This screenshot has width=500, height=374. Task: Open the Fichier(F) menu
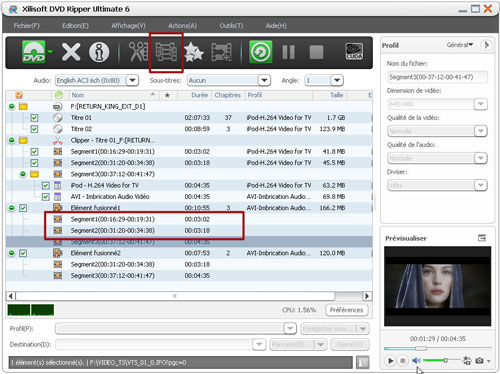click(x=27, y=26)
